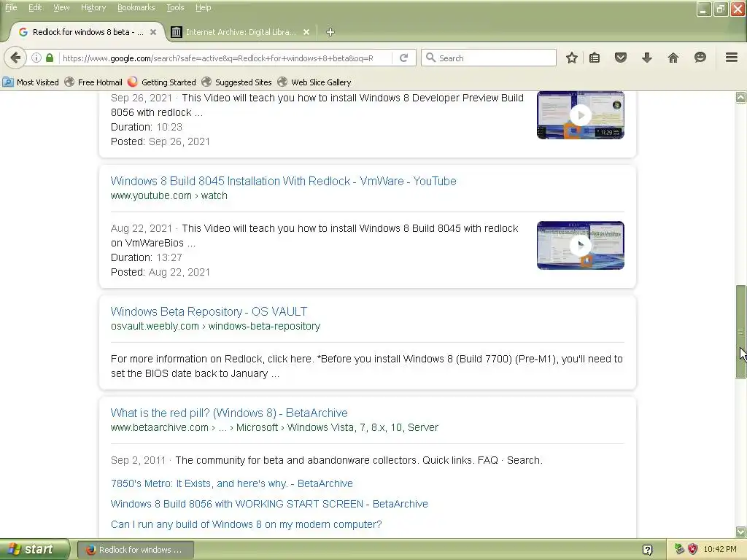The width and height of the screenshot is (747, 560).
Task: Click Redlock for windows taskbar button
Action: pyautogui.click(x=136, y=550)
